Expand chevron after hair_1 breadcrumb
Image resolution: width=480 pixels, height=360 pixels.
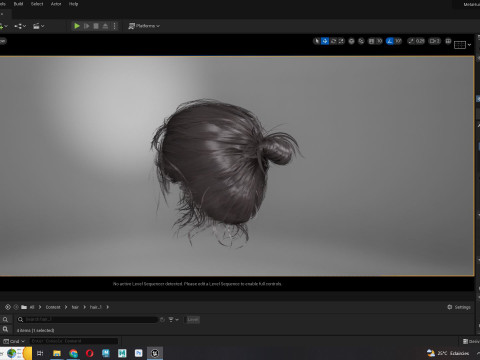click(x=107, y=307)
